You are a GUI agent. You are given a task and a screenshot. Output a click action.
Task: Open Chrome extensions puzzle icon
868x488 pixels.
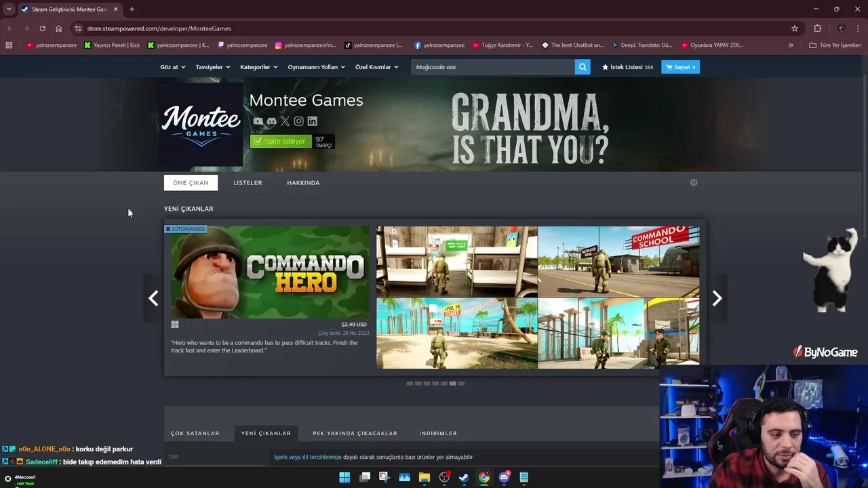click(817, 28)
